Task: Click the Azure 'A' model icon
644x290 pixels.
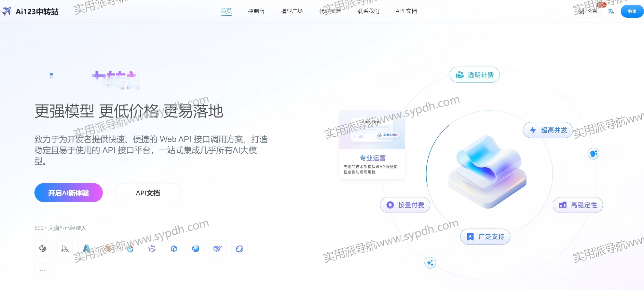Action: pyautogui.click(x=86, y=249)
